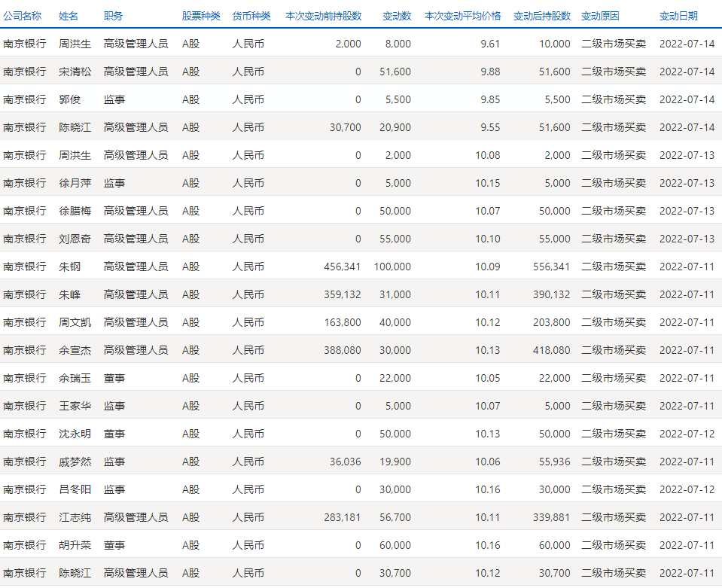The image size is (722, 588).
Task: Click the post-change holdings 390,132
Action: click(552, 294)
